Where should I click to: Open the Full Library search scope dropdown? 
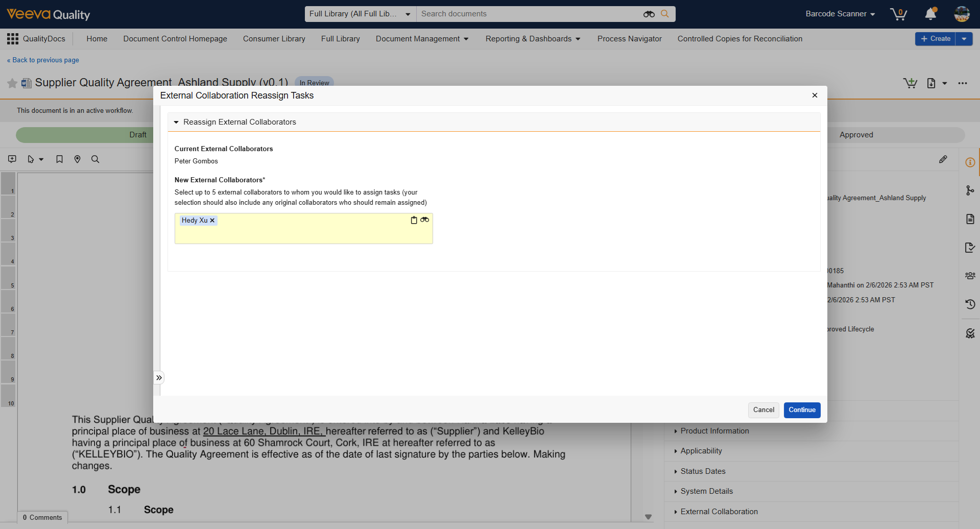(x=360, y=14)
